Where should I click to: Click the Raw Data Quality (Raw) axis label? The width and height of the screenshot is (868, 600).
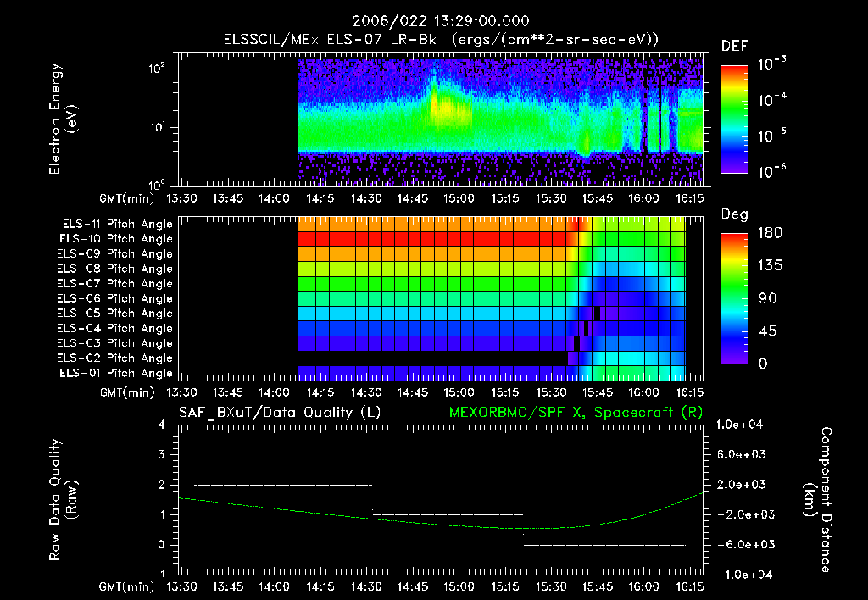coord(63,500)
